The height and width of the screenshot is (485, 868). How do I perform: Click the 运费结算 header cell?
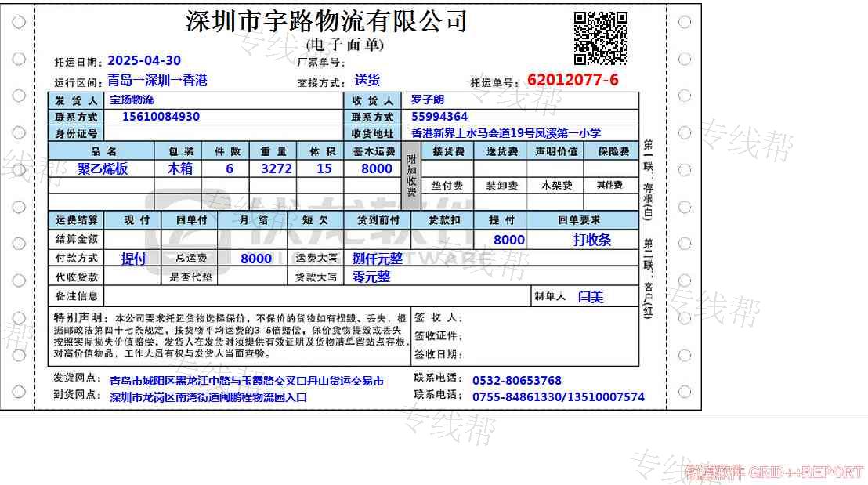click(x=77, y=220)
